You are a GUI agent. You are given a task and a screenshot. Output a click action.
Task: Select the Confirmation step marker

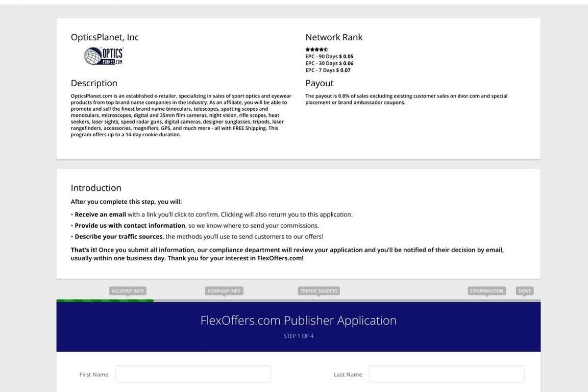tap(486, 291)
